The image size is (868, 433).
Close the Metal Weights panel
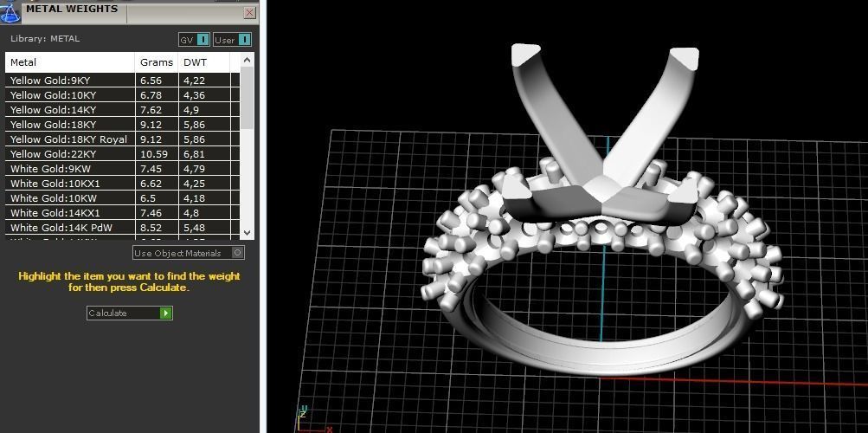250,12
